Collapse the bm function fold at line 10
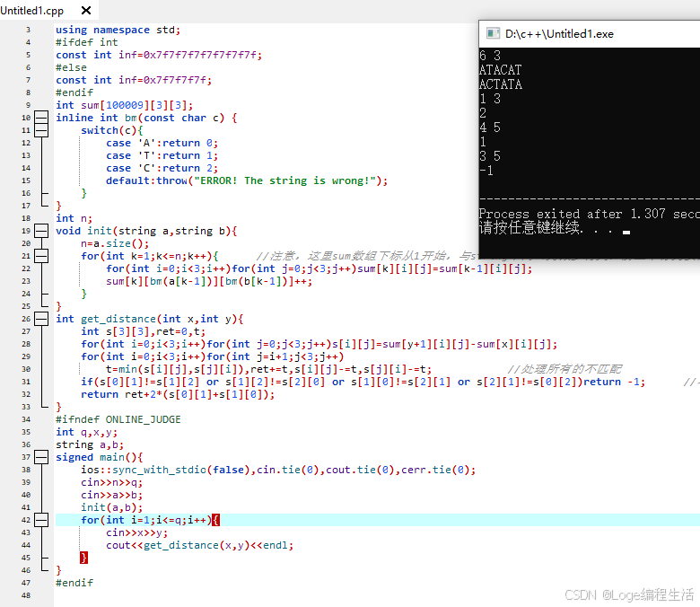 tap(41, 118)
